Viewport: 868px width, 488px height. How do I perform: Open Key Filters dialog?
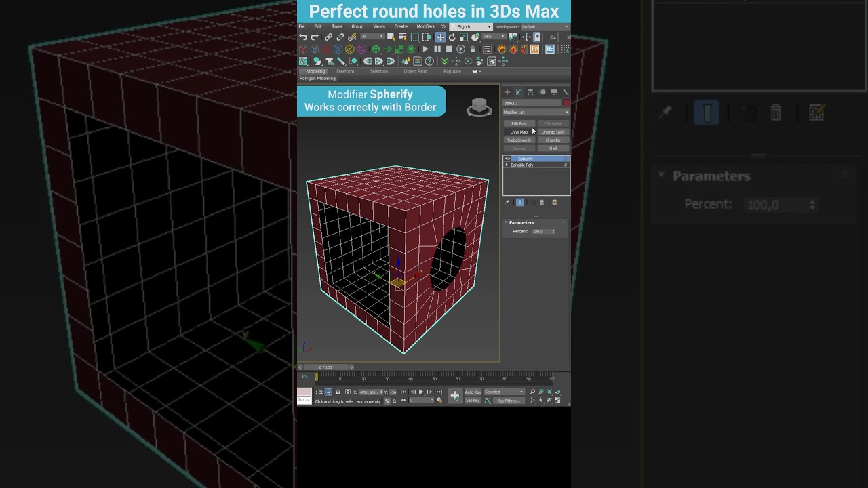pyautogui.click(x=509, y=401)
